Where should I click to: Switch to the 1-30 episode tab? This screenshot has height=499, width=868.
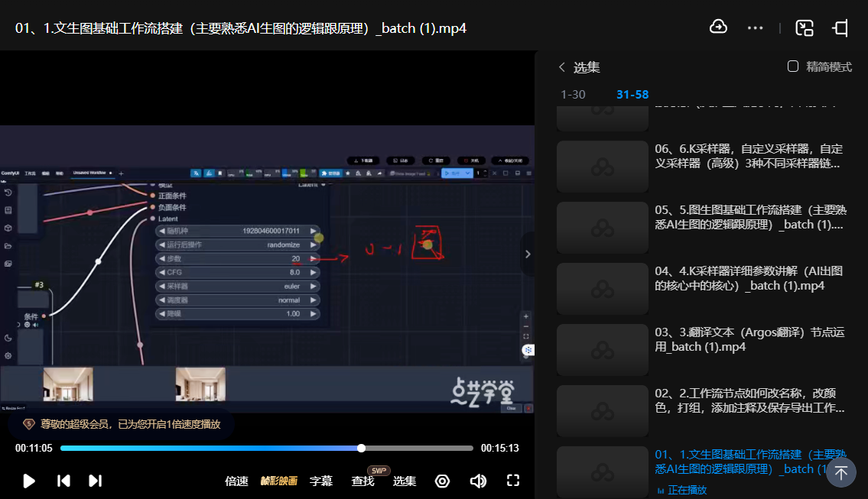[573, 95]
